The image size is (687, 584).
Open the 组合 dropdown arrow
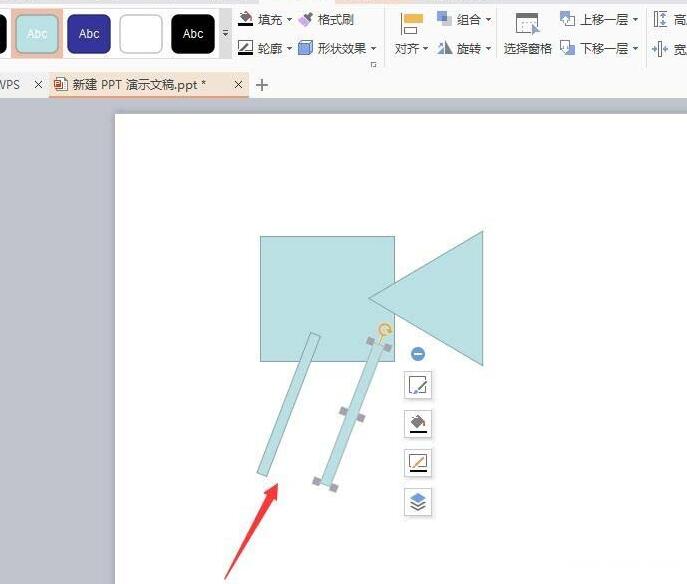[x=488, y=20]
